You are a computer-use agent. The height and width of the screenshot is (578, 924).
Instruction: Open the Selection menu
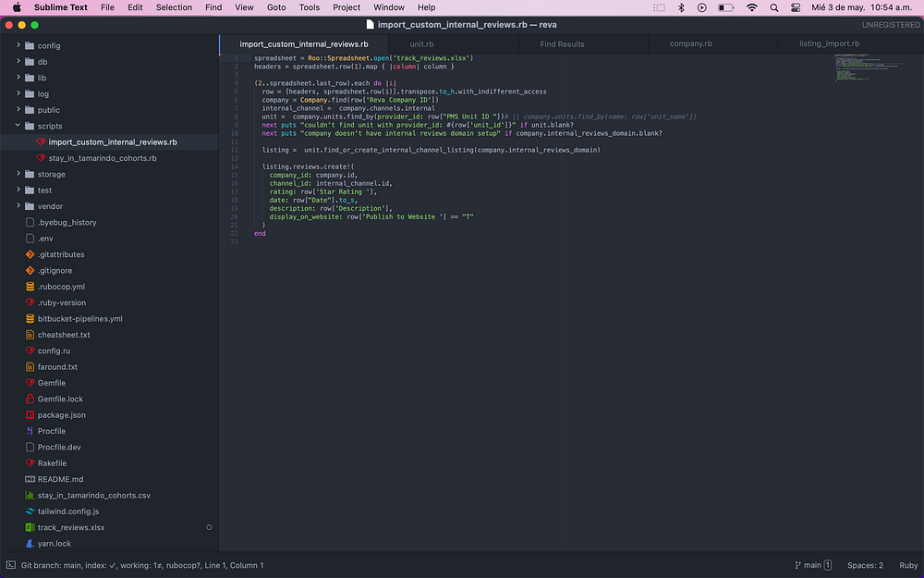point(174,7)
